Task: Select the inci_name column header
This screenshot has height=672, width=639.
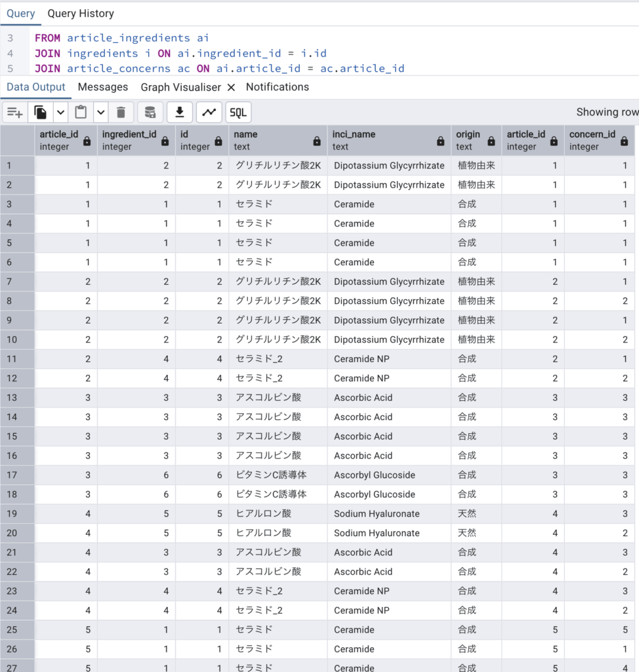Action: [x=389, y=140]
